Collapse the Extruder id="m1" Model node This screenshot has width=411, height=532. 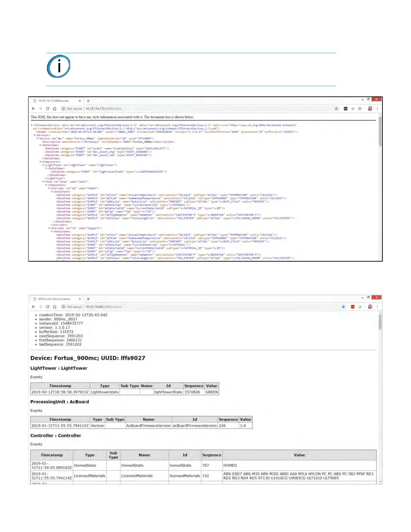click(x=49, y=188)
